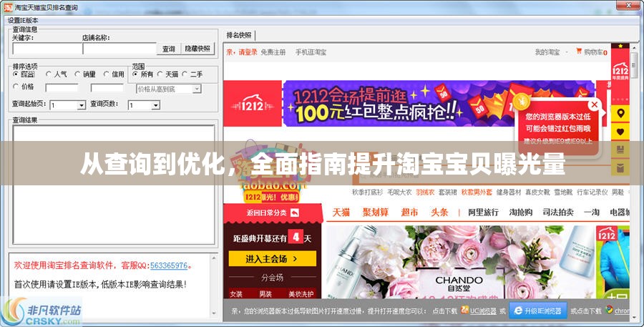Click the 毛呢大衣 hot search link
644x327 pixels.
(399, 192)
